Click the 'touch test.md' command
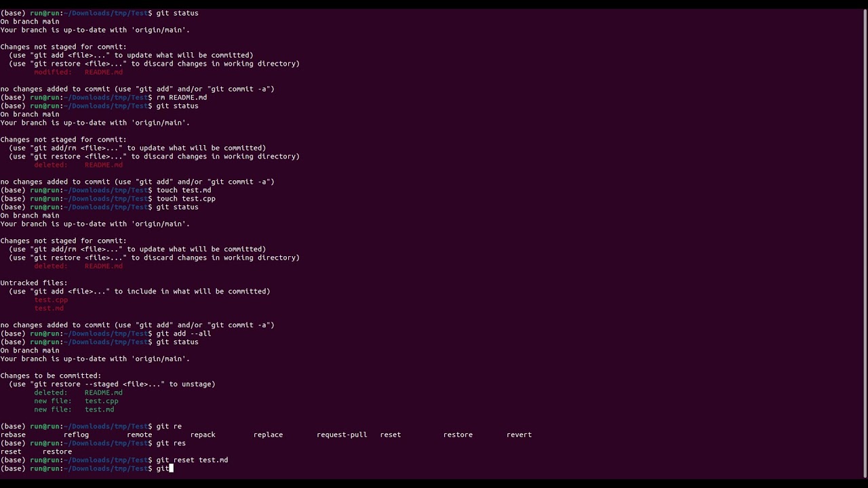This screenshot has height=488, width=868. coord(184,190)
